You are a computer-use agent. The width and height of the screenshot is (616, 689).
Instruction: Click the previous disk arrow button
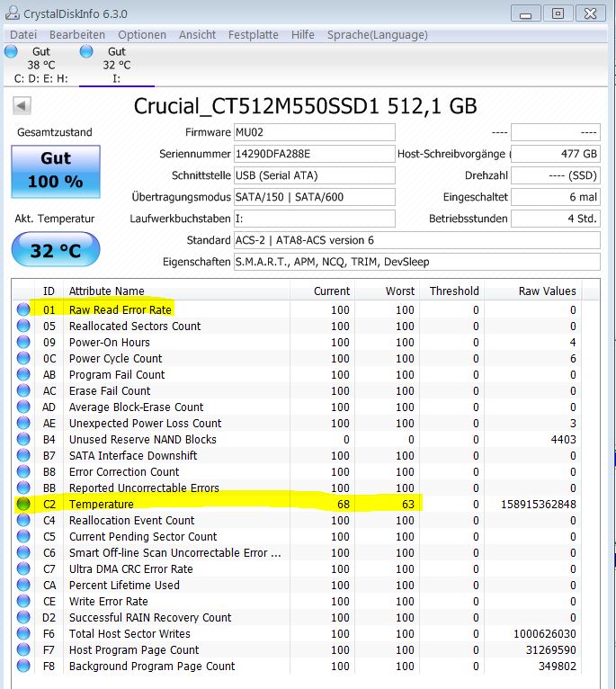click(22, 106)
